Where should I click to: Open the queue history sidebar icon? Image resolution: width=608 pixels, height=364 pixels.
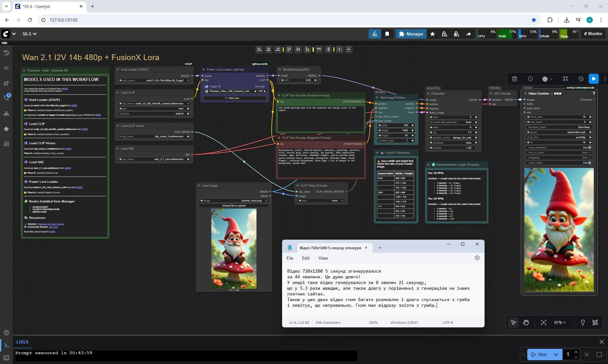click(x=6, y=53)
